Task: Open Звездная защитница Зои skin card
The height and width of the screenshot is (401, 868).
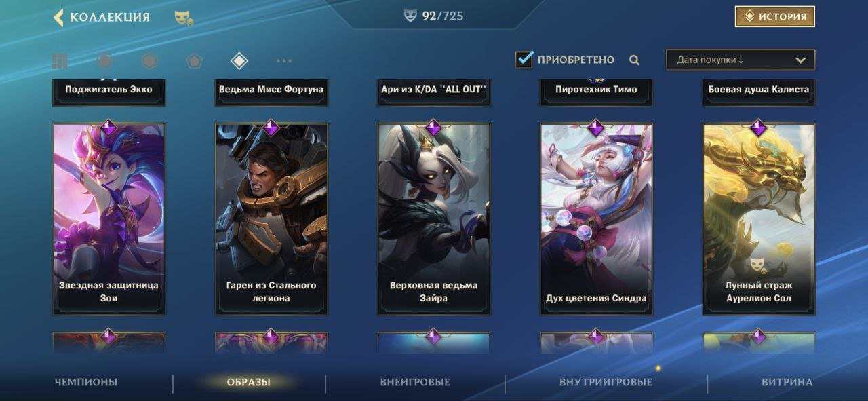Action: 108,218
